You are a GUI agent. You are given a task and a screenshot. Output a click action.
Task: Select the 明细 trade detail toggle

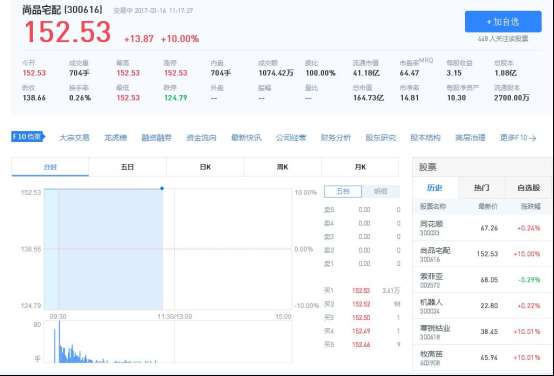point(381,191)
